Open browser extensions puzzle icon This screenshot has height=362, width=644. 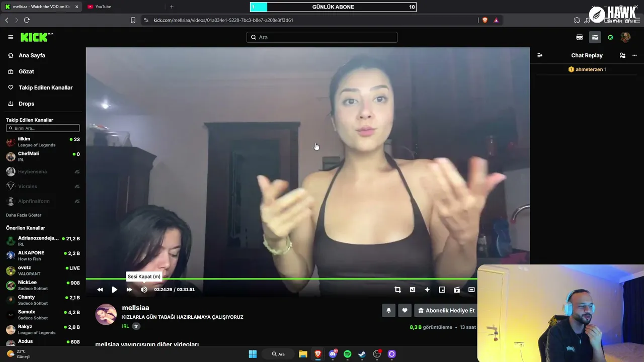coord(577,20)
